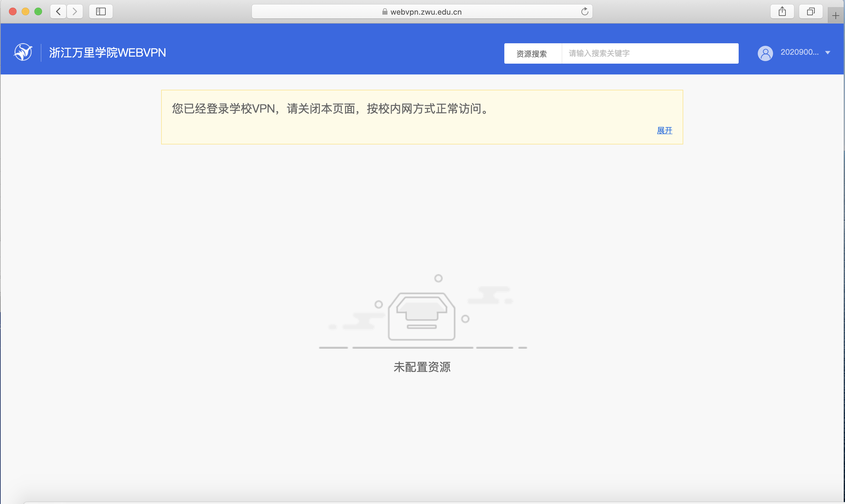Click the lock icon in address bar
This screenshot has height=504, width=845.
click(x=385, y=11)
